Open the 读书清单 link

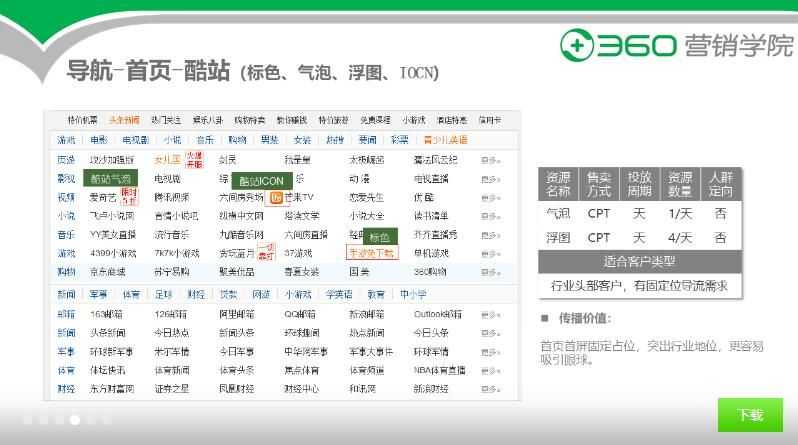click(x=431, y=216)
